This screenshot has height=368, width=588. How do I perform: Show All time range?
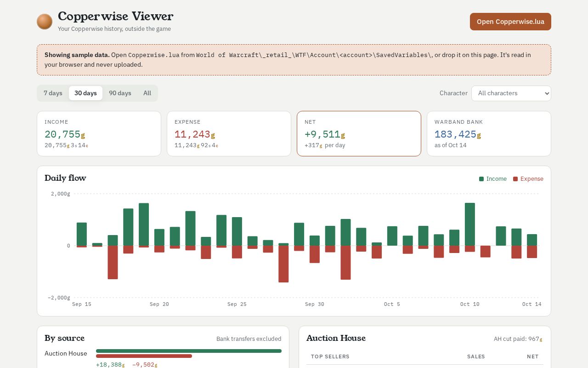(147, 93)
